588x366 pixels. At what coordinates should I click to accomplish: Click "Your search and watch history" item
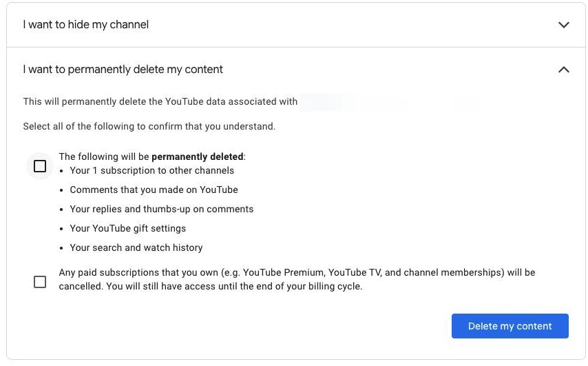(x=136, y=247)
